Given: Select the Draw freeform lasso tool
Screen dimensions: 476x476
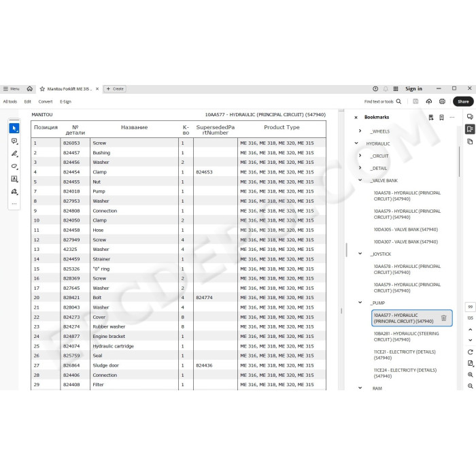Looking at the screenshot, I should pyautogui.click(x=14, y=166).
